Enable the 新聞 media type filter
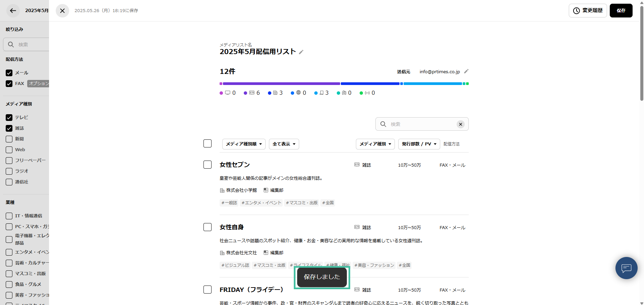Image resolution: width=644 pixels, height=305 pixels. coord(9,139)
